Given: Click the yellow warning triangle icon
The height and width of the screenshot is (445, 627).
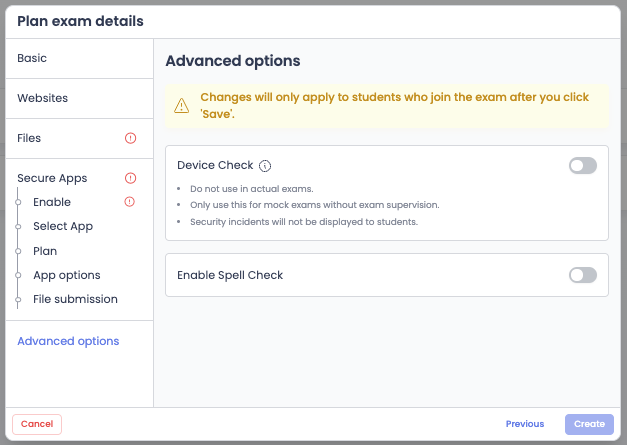Looking at the screenshot, I should coord(182,106).
